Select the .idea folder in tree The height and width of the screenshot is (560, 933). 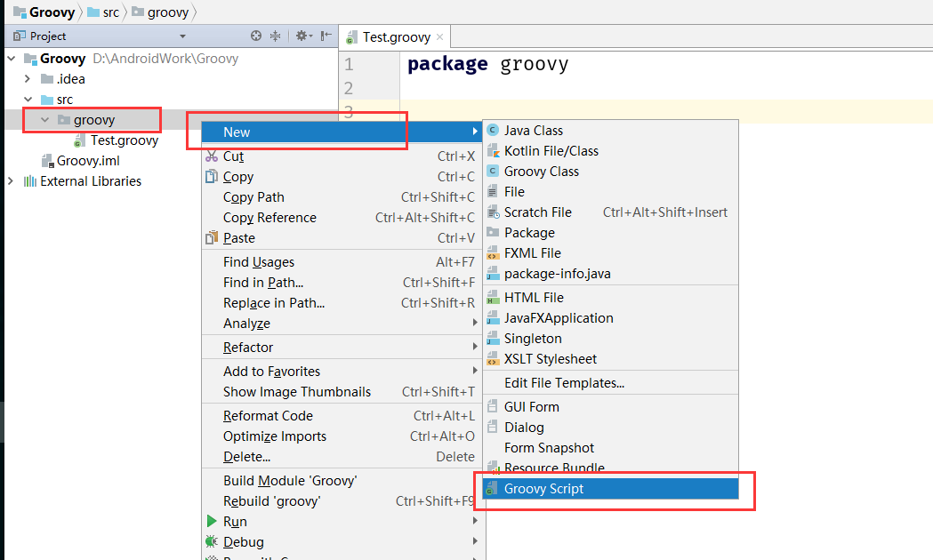pyautogui.click(x=63, y=78)
